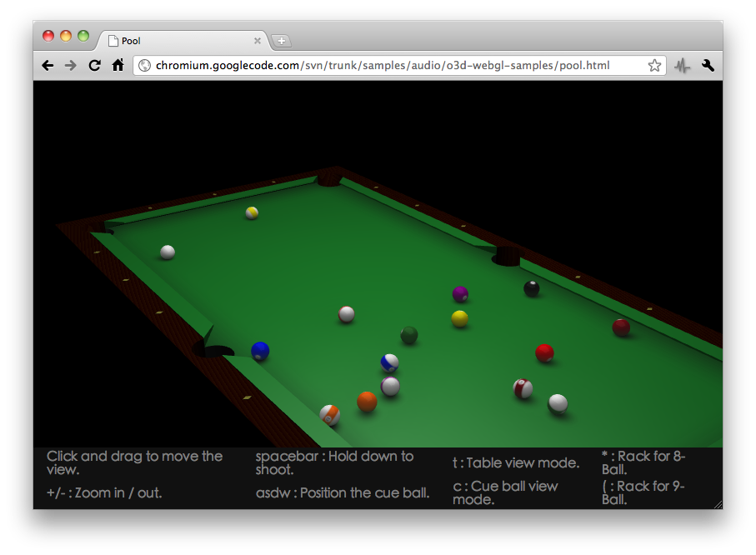Open the audio waveform extension icon
Viewport: 756px width, 555px height.
coord(682,66)
